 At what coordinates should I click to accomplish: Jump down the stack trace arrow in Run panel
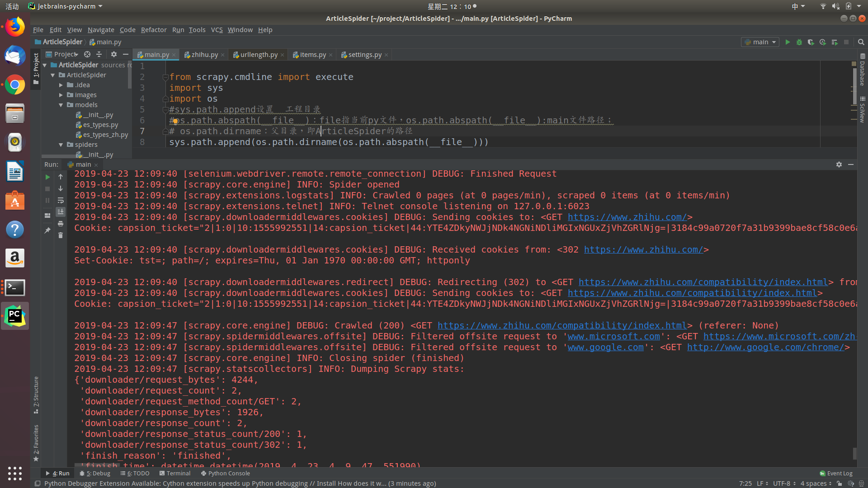61,188
